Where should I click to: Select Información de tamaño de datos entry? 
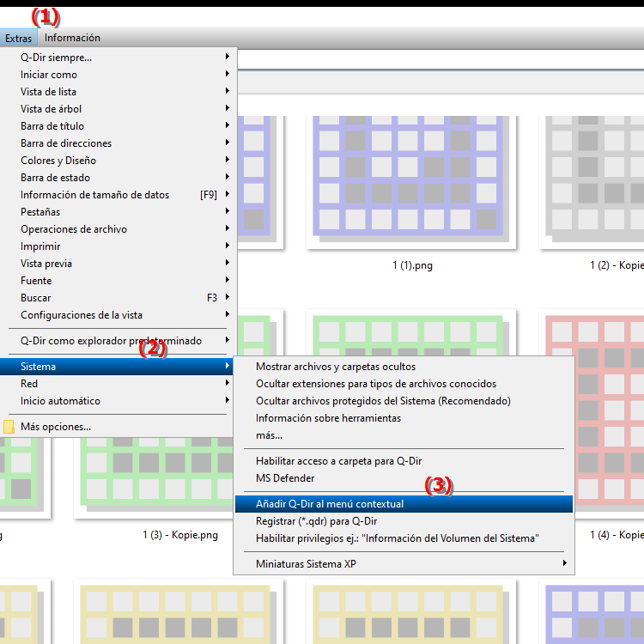[118, 195]
